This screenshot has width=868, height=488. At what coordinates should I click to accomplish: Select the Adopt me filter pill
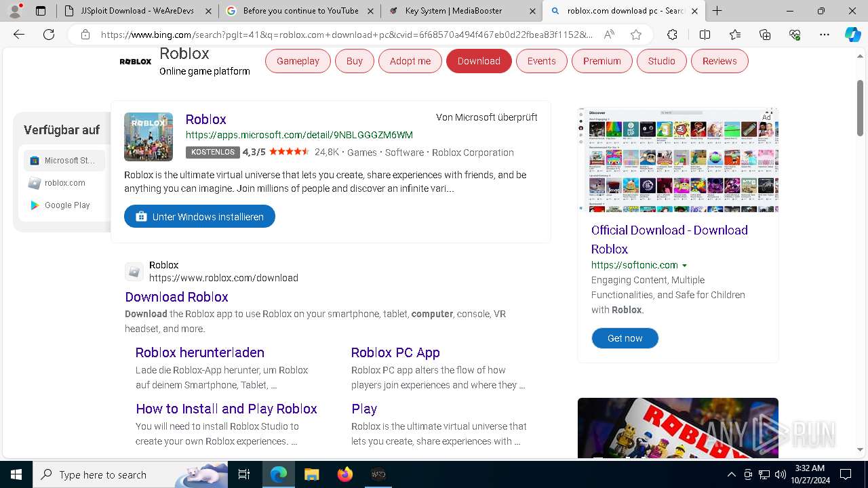(x=410, y=61)
